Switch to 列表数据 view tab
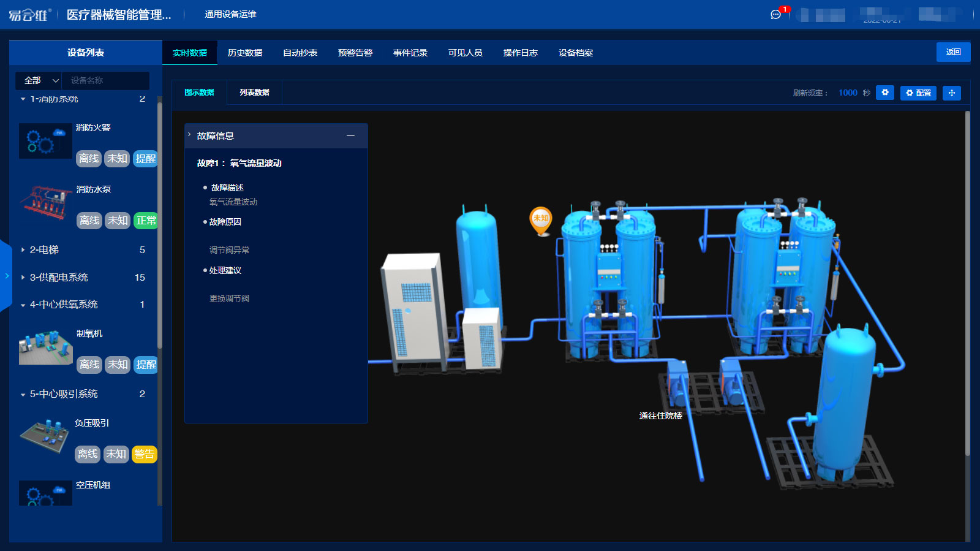This screenshot has width=980, height=551. (x=254, y=93)
